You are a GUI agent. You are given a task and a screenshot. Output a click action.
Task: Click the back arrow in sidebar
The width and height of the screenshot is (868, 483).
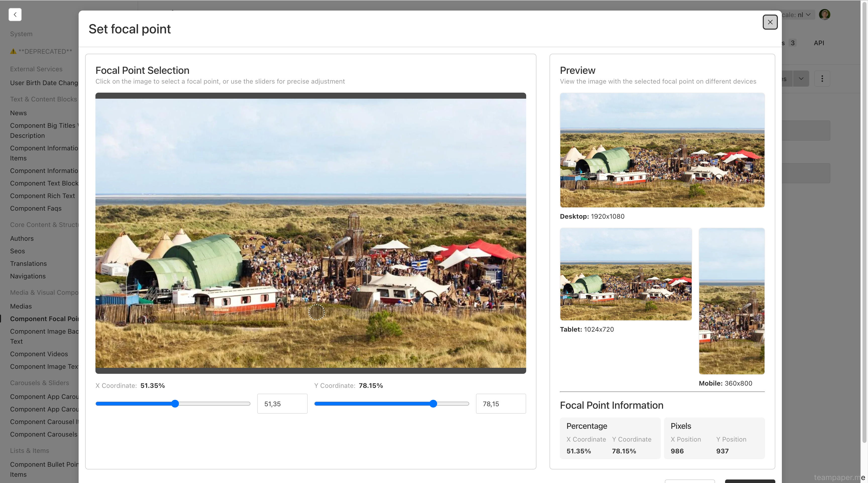tap(15, 15)
